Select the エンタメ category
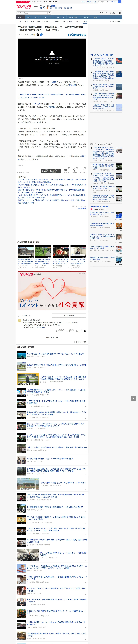Image resolution: width=138 pixels, height=644 pixels. pyautogui.click(x=47, y=21)
